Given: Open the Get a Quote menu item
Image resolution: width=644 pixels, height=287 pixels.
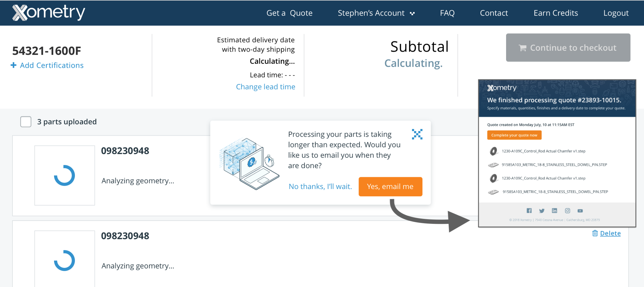Looking at the screenshot, I should coord(289,13).
